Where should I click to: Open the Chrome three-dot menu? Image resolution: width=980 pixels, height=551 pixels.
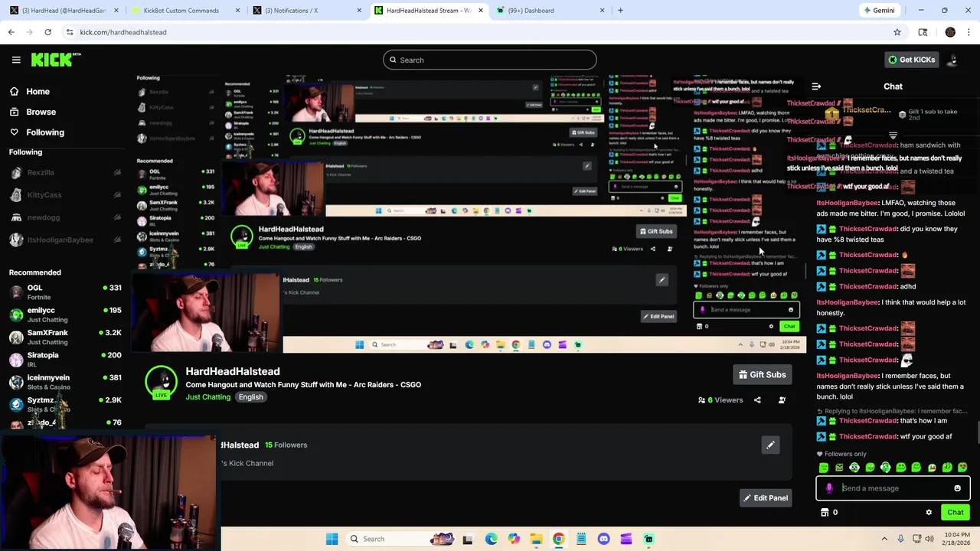[969, 32]
